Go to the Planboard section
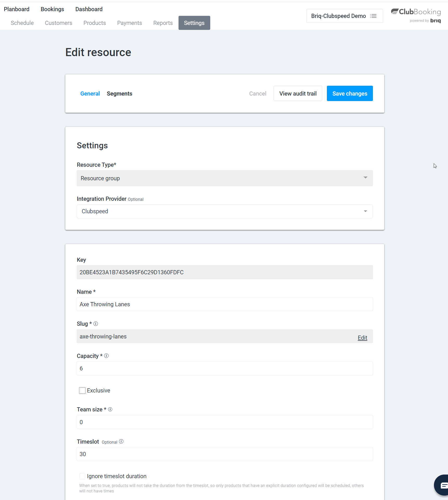448x500 pixels. point(17,9)
